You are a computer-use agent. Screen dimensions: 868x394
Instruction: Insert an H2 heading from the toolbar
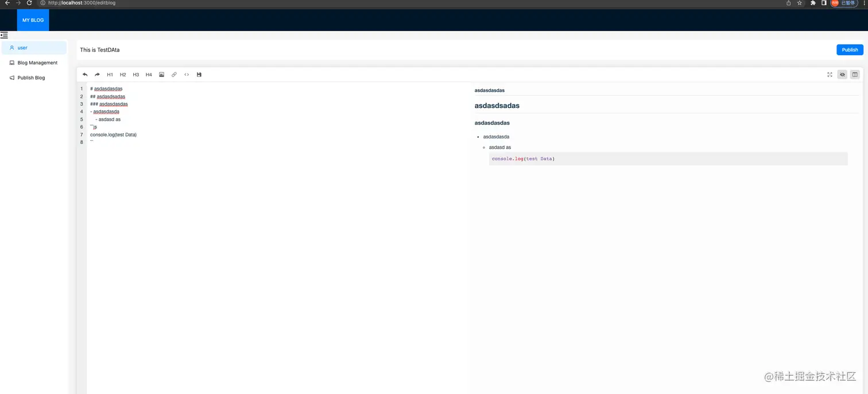[x=123, y=75]
